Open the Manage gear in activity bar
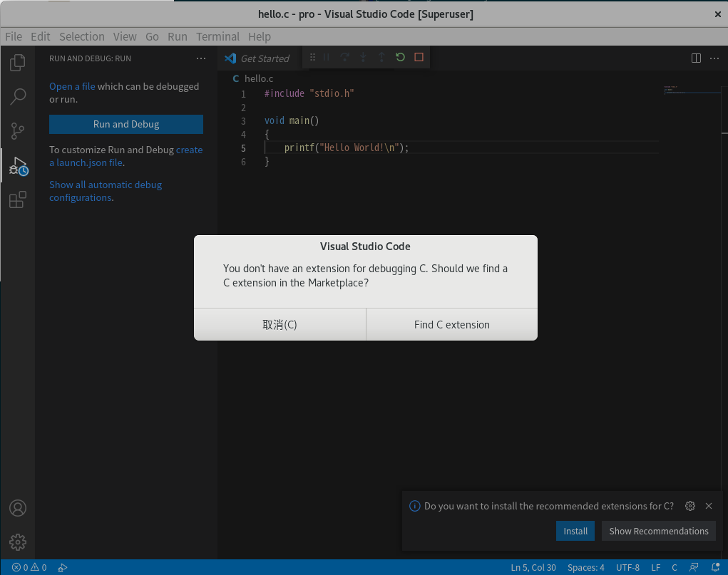The height and width of the screenshot is (575, 728). point(18,542)
